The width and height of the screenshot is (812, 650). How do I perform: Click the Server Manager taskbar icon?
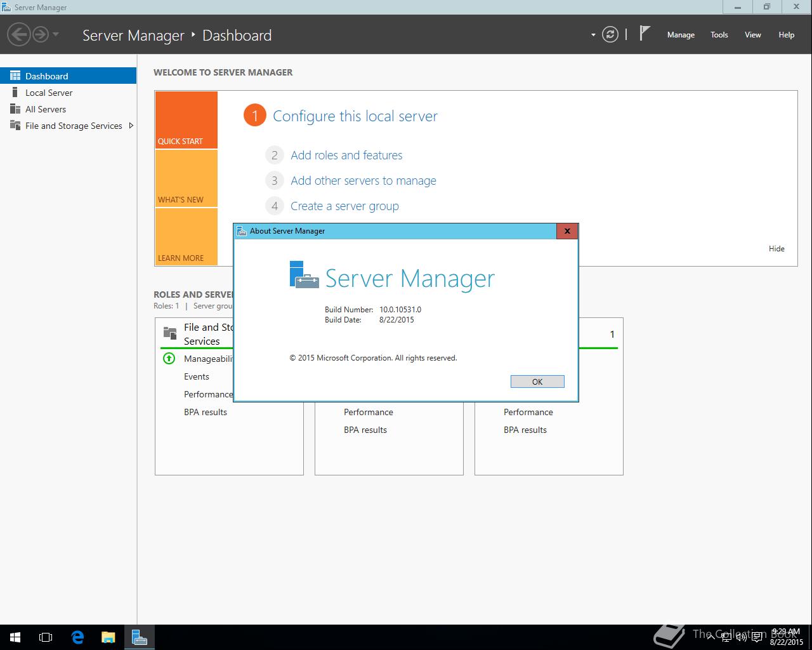point(140,637)
